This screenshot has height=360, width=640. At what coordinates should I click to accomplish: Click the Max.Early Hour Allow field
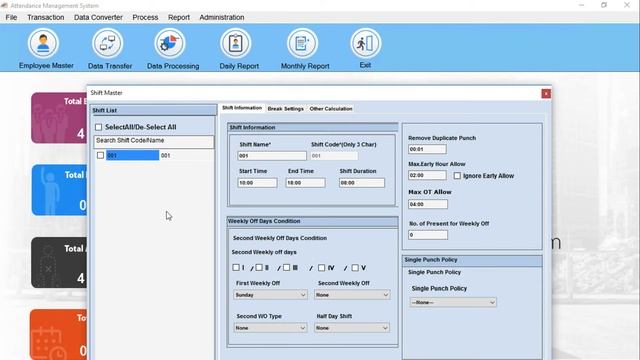[x=427, y=176]
